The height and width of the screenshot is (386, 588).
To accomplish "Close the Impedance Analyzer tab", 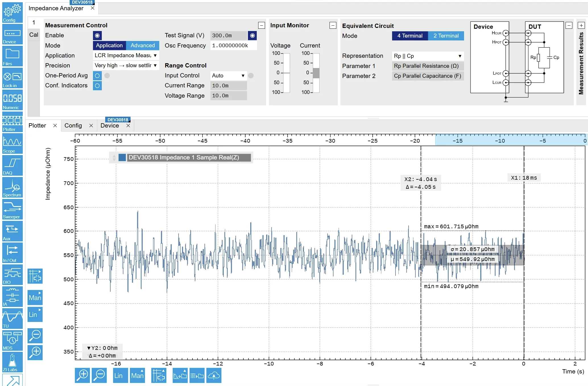I will (92, 8).
